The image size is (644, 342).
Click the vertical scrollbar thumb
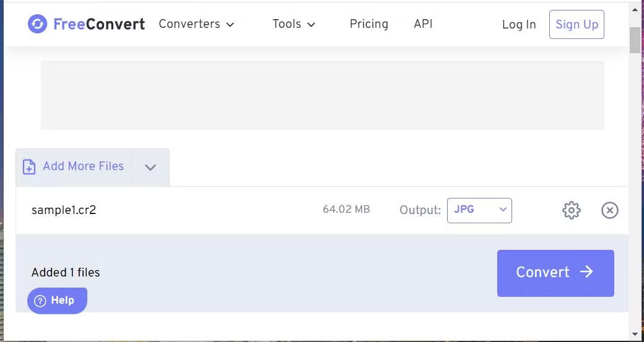[x=635, y=40]
